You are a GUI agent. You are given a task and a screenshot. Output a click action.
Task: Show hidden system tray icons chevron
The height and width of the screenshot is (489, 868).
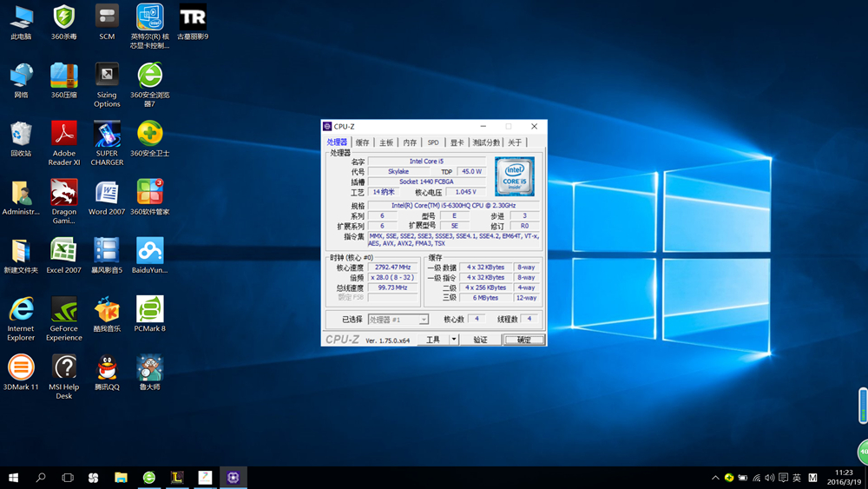[715, 478]
